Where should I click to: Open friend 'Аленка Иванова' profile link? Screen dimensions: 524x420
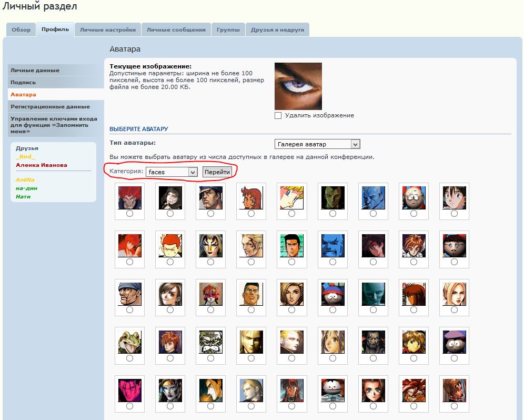pyautogui.click(x=42, y=165)
